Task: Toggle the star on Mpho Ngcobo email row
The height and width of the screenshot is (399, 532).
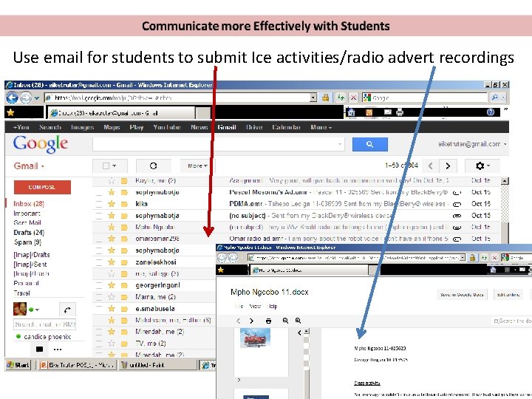Action: point(112,227)
